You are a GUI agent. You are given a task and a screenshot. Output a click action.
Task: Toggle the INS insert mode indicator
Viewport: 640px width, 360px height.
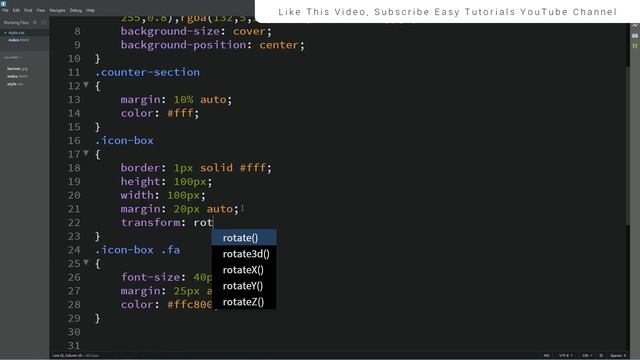[547, 356]
